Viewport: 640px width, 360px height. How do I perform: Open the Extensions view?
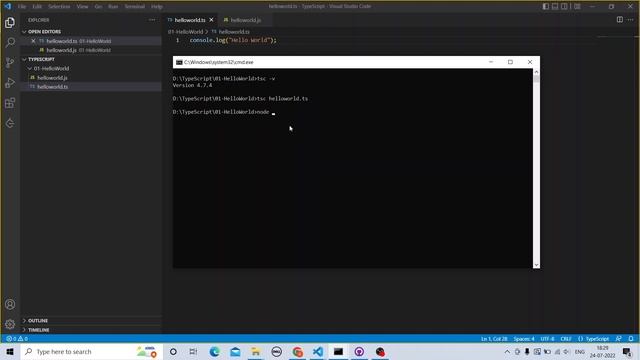pyautogui.click(x=10, y=103)
